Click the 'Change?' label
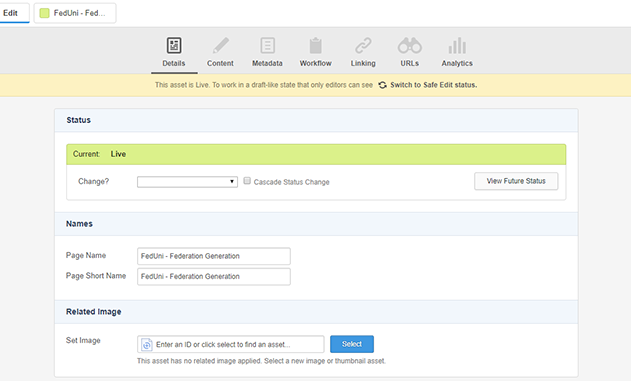 pos(93,181)
